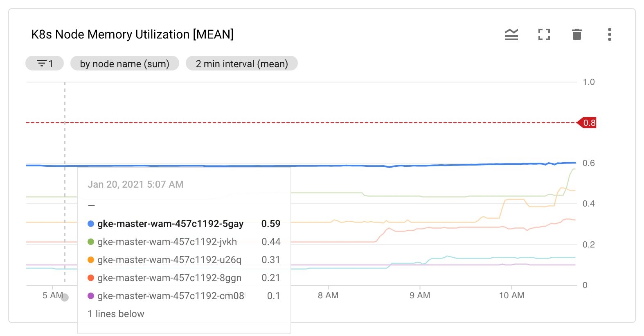This screenshot has height=336, width=644.
Task: Select tooltip row gke-master-wam-457c1192-cm08
Action: point(184,296)
